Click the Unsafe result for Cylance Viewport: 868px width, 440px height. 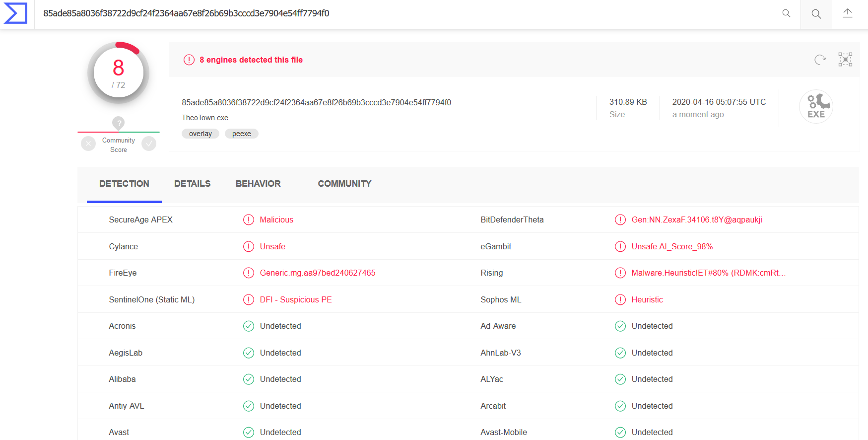coord(272,246)
